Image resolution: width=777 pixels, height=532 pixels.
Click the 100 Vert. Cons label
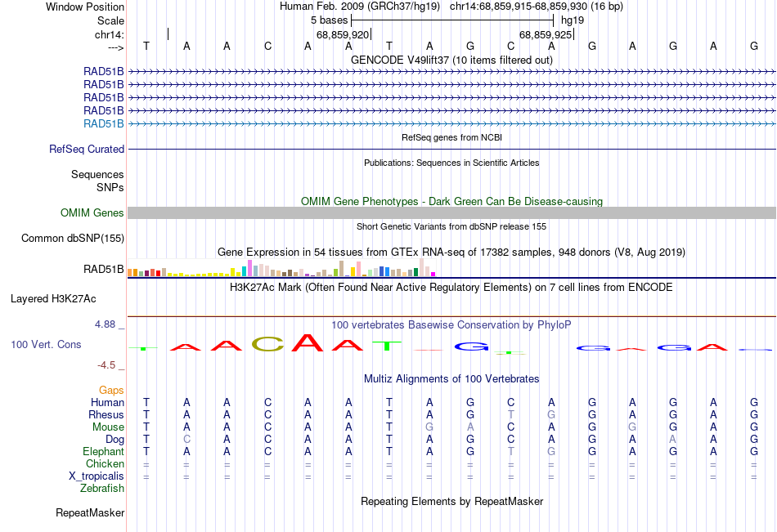[46, 344]
